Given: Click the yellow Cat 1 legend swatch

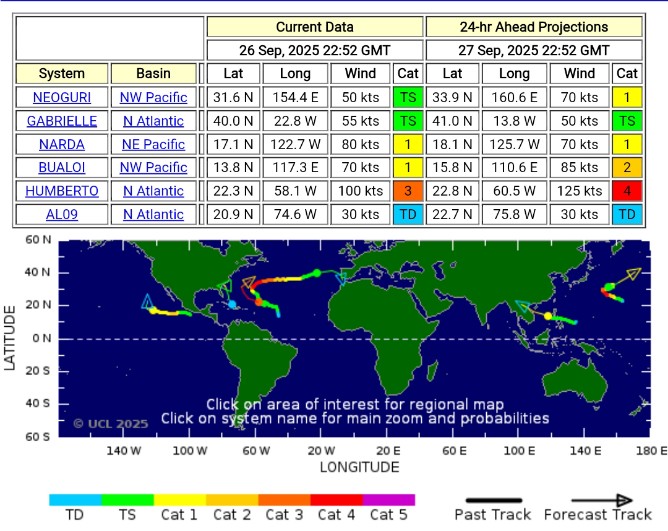Looking at the screenshot, I should [180, 500].
